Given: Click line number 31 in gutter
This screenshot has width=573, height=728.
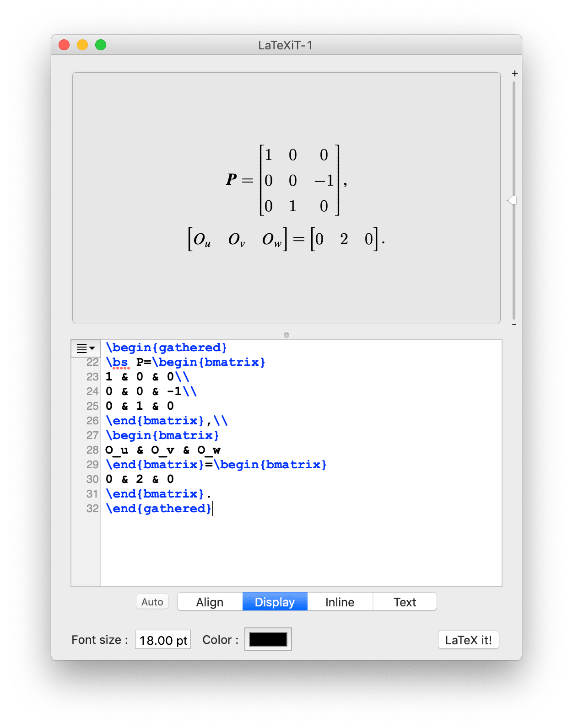Looking at the screenshot, I should click(x=92, y=494).
